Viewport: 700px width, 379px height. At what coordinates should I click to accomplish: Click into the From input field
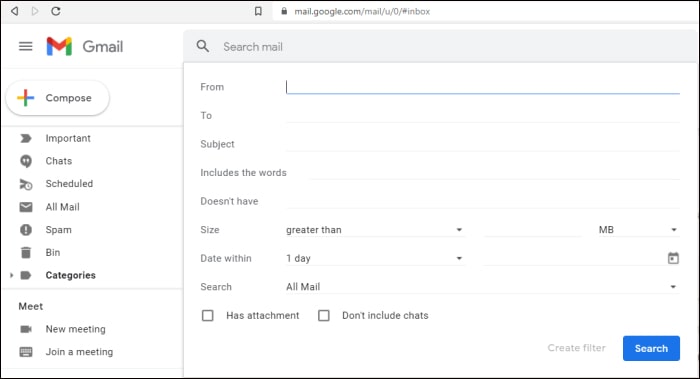483,87
